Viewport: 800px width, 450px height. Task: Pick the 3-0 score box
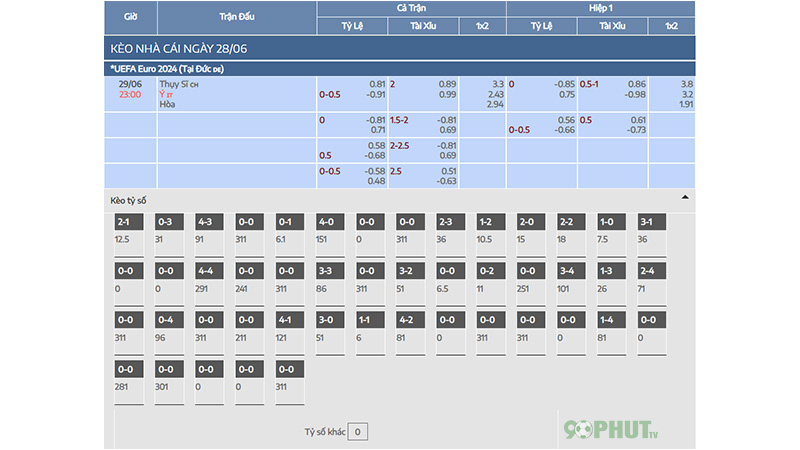pos(330,320)
